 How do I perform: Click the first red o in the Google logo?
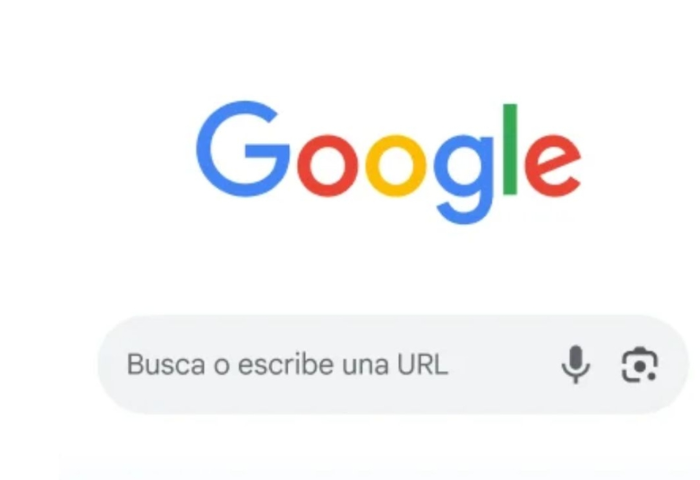point(327,166)
